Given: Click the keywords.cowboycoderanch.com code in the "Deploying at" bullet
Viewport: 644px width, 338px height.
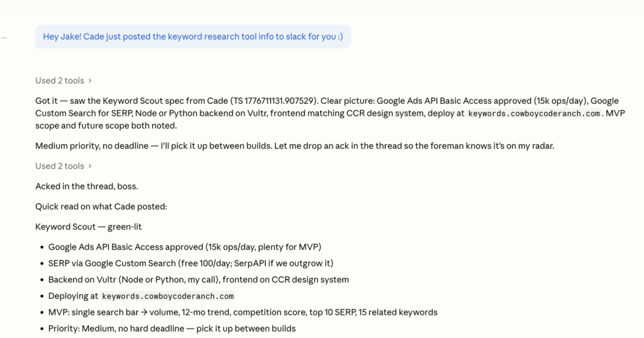Looking at the screenshot, I should pyautogui.click(x=168, y=296).
